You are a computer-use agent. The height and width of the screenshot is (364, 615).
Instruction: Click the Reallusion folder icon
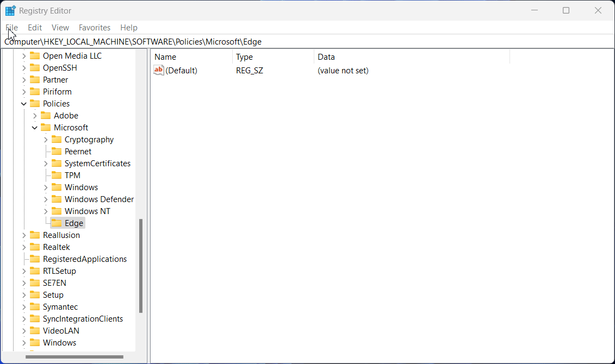coord(35,235)
